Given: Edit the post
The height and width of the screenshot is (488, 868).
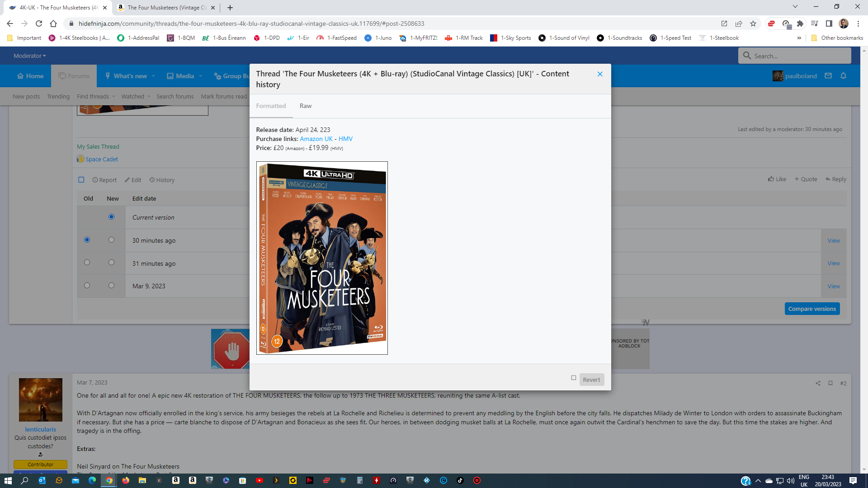Looking at the screenshot, I should tap(133, 180).
